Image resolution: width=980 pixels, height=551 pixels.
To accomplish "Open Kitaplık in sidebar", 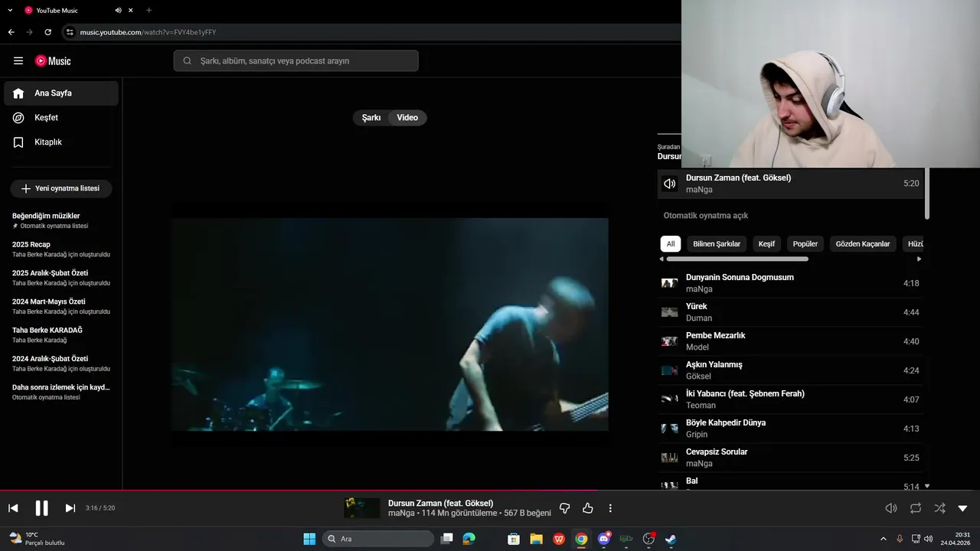I will pyautogui.click(x=61, y=142).
